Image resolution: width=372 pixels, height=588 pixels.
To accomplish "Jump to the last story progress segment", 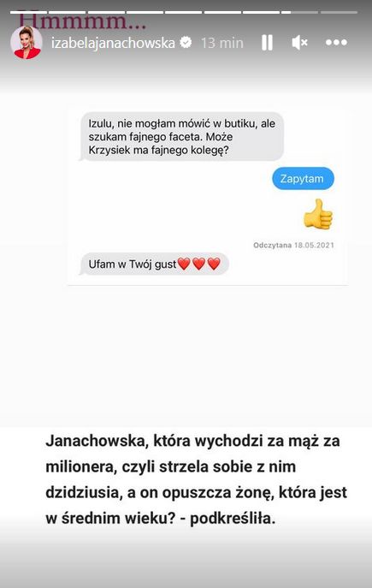I will pyautogui.click(x=339, y=12).
